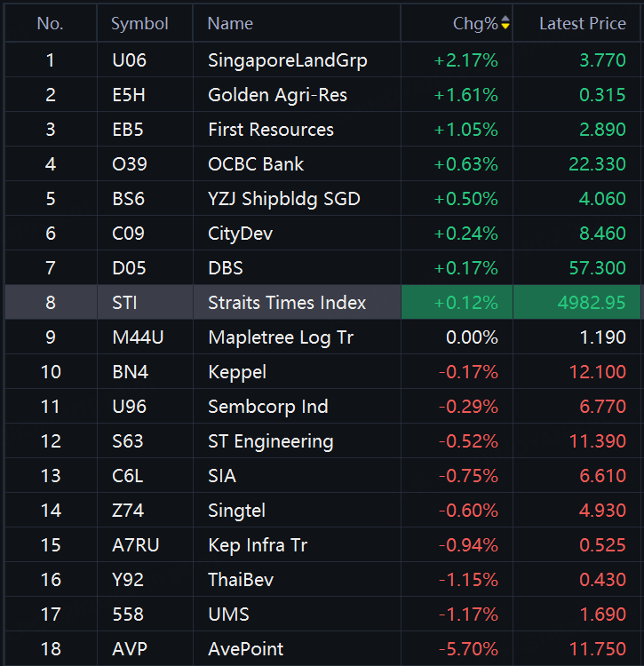The width and height of the screenshot is (644, 666).
Task: Click symbol BN4
Action: point(131,372)
